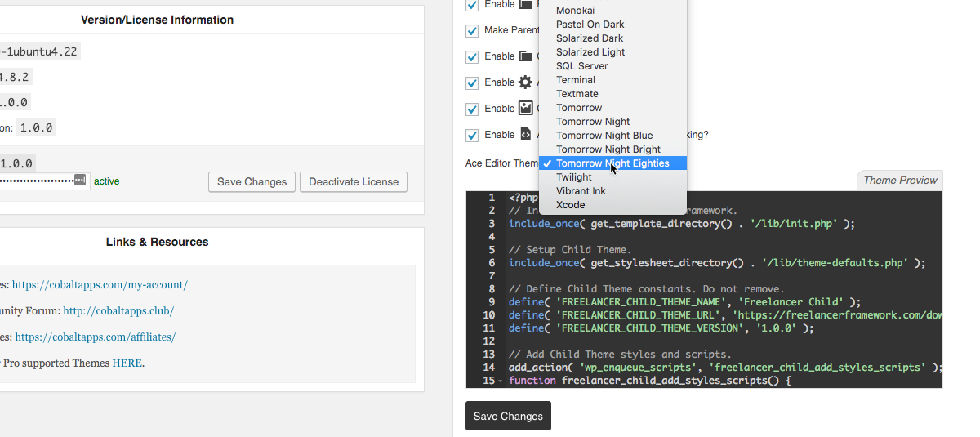Image resolution: width=980 pixels, height=437 pixels.
Task: Choose Tomorrow Night Blue entry
Action: [x=604, y=136]
